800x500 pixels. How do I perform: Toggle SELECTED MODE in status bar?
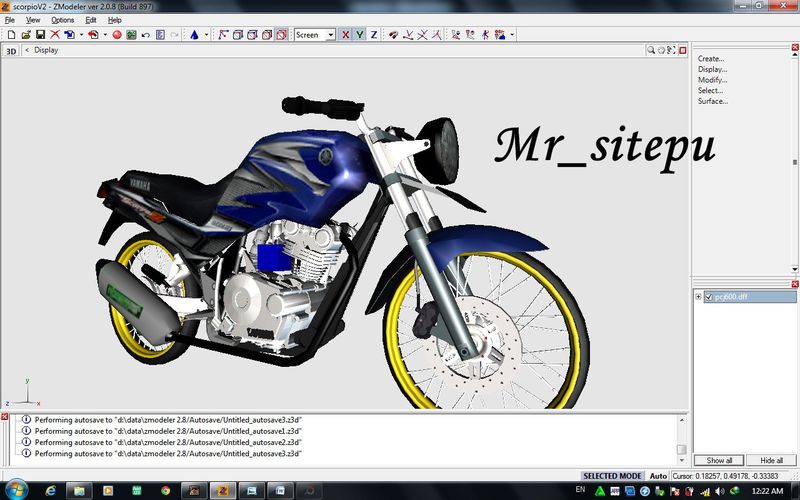tap(612, 476)
